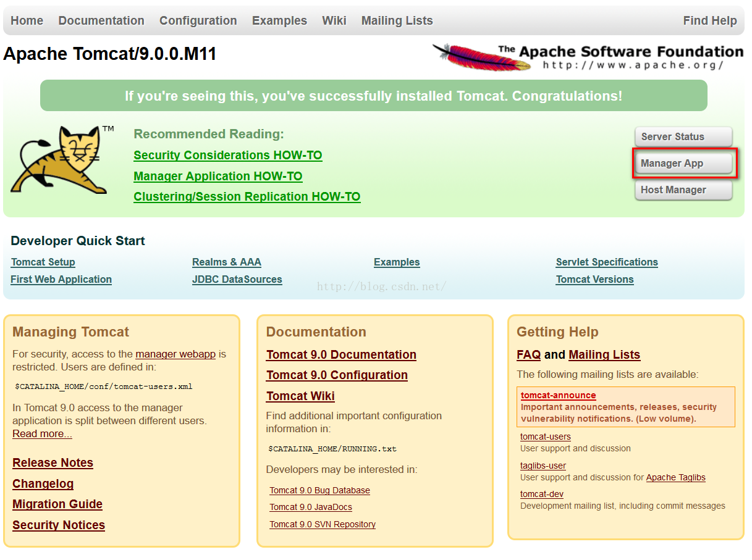Screen dimensions: 752x560
Task: Click the Read more... link
Action: [42, 433]
